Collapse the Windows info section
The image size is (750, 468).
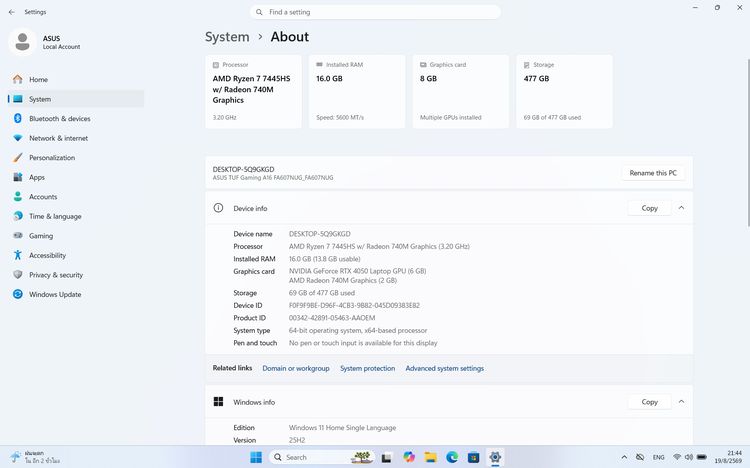[x=681, y=401]
